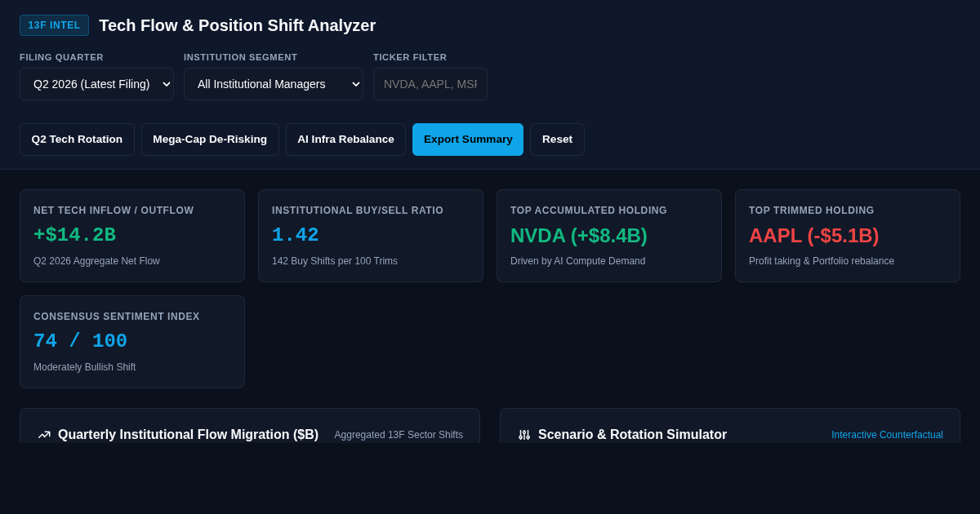The height and width of the screenshot is (514, 980).
Task: Click the 142 Buy Shifts per 100 Trims note
Action: click(x=335, y=261)
